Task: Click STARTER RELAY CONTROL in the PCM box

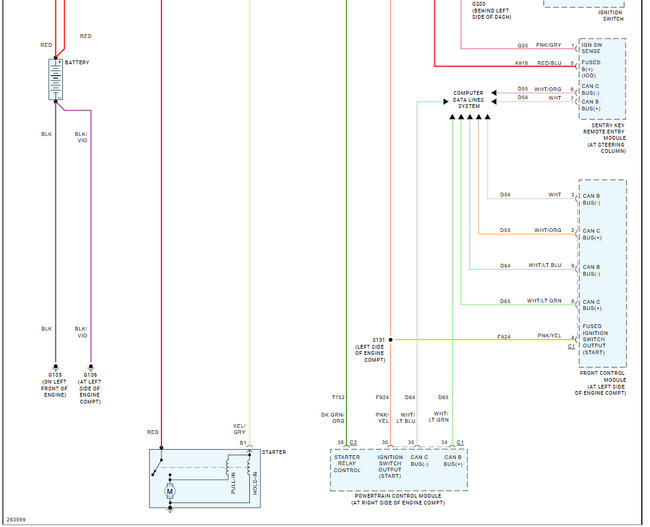Action: (347, 464)
